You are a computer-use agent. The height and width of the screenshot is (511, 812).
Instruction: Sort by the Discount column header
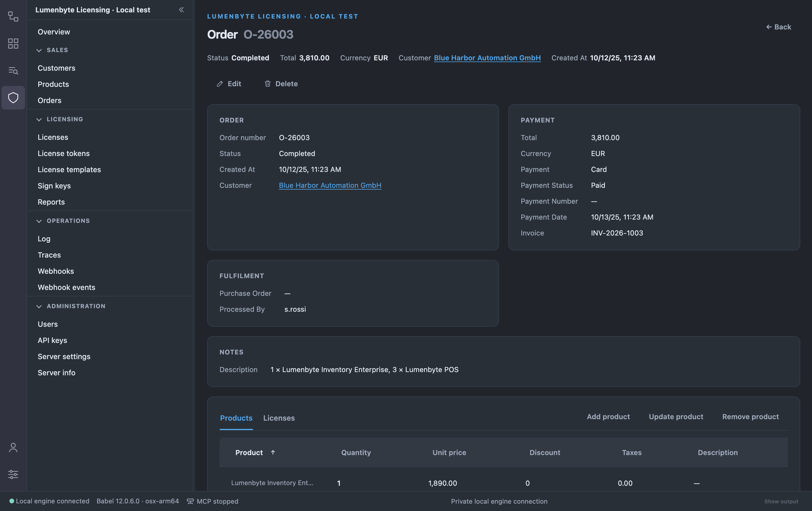[545, 452]
